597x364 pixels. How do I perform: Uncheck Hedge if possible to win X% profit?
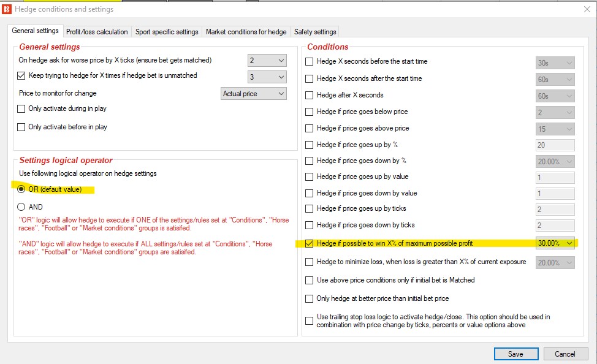tap(310, 244)
